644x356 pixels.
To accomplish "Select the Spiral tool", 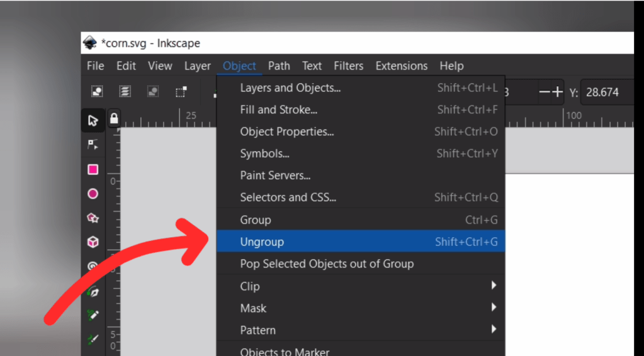I will pyautogui.click(x=93, y=266).
